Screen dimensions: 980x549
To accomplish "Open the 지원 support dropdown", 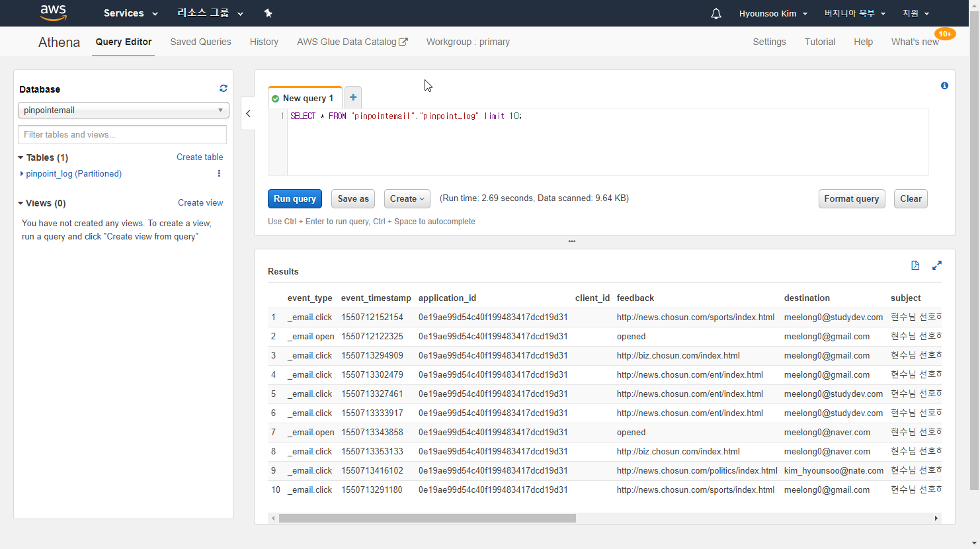I will tap(916, 13).
